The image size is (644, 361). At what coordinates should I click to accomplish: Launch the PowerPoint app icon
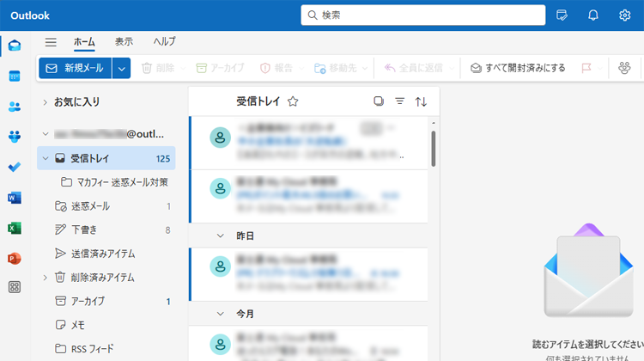click(x=15, y=258)
